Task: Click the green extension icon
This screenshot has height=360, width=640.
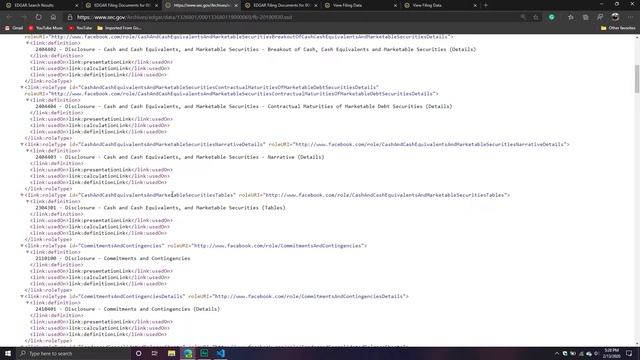Action: (551, 17)
